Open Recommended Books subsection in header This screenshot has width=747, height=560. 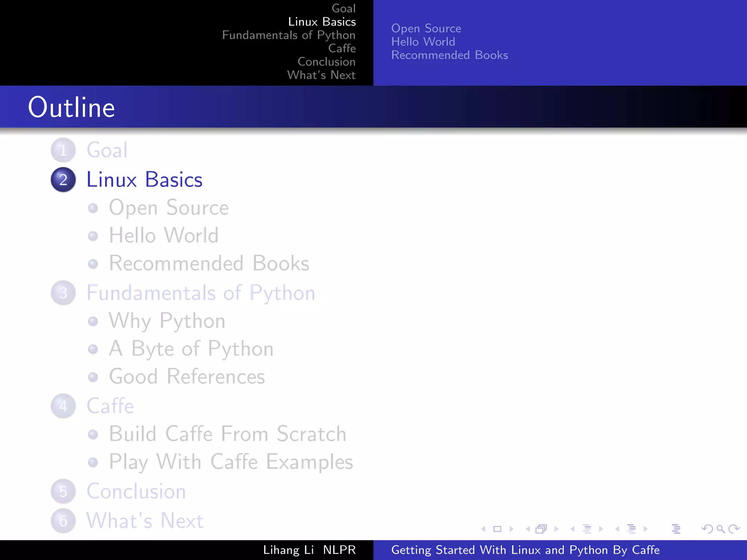coord(449,55)
